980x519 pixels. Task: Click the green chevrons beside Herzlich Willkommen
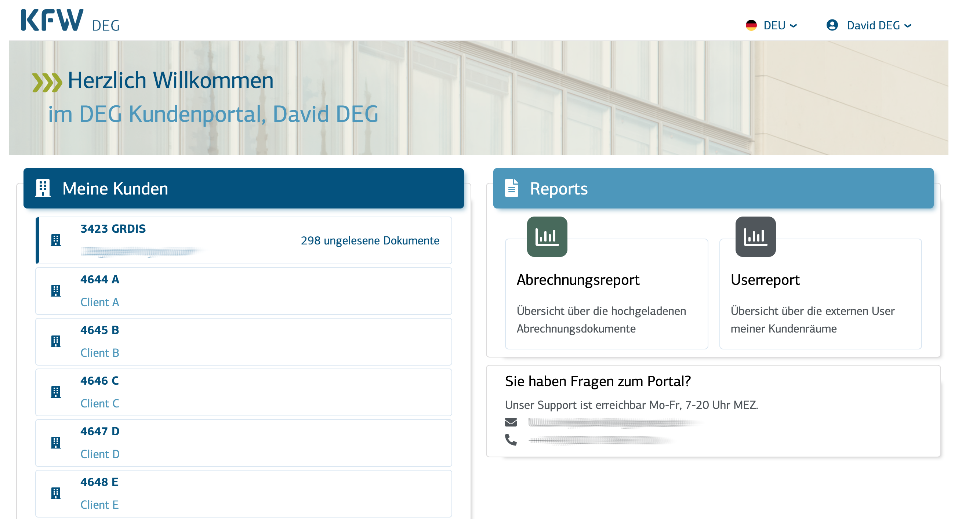point(47,83)
